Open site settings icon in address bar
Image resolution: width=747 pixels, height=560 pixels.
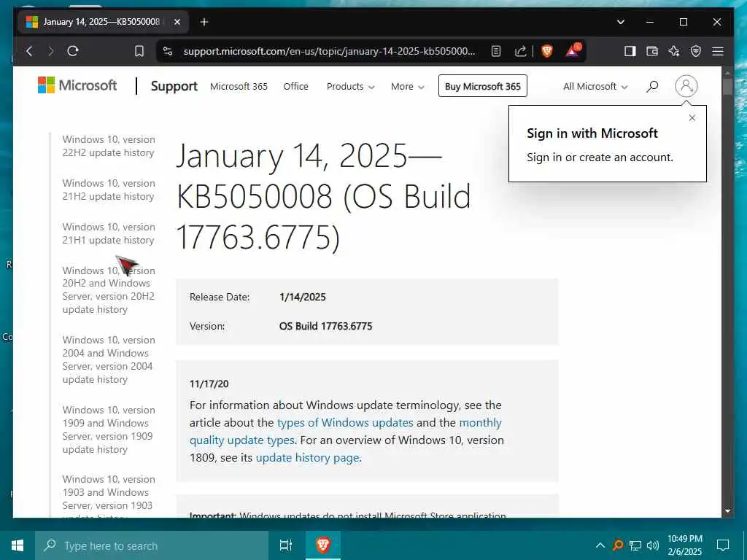pos(168,51)
